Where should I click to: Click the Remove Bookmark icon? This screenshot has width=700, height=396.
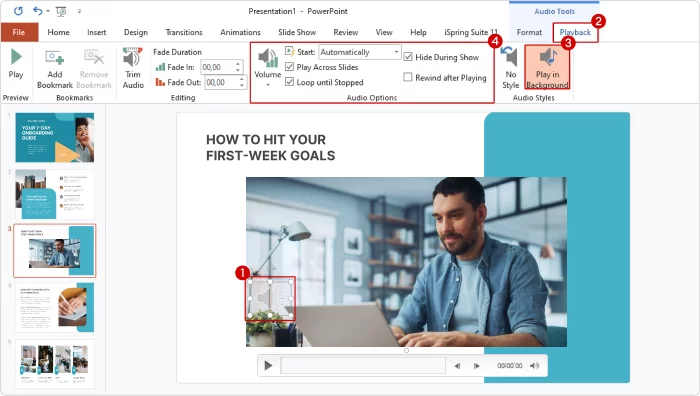tap(94, 58)
